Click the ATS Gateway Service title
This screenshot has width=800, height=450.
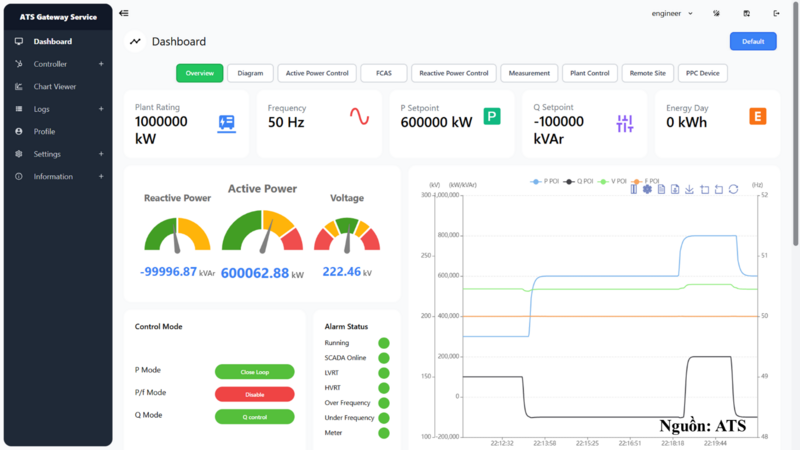pyautogui.click(x=58, y=17)
